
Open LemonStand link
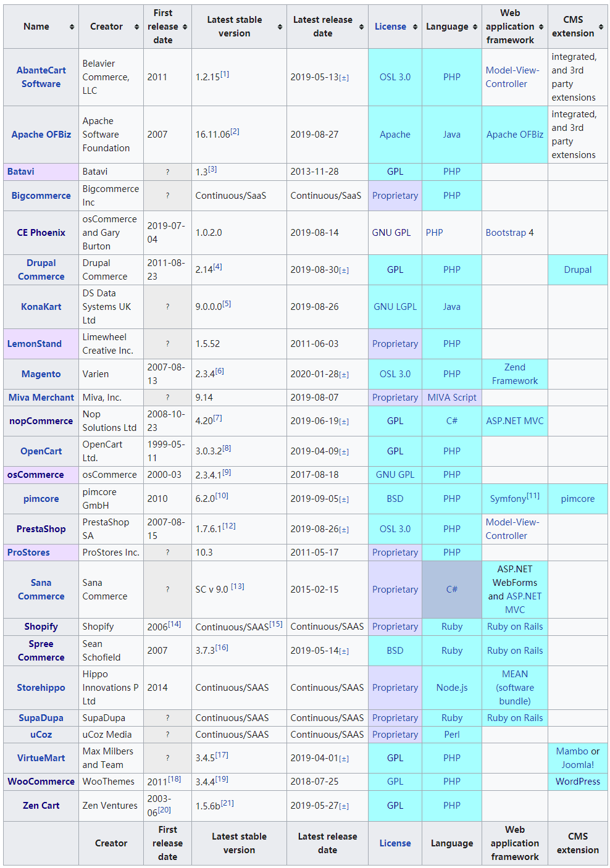35,344
